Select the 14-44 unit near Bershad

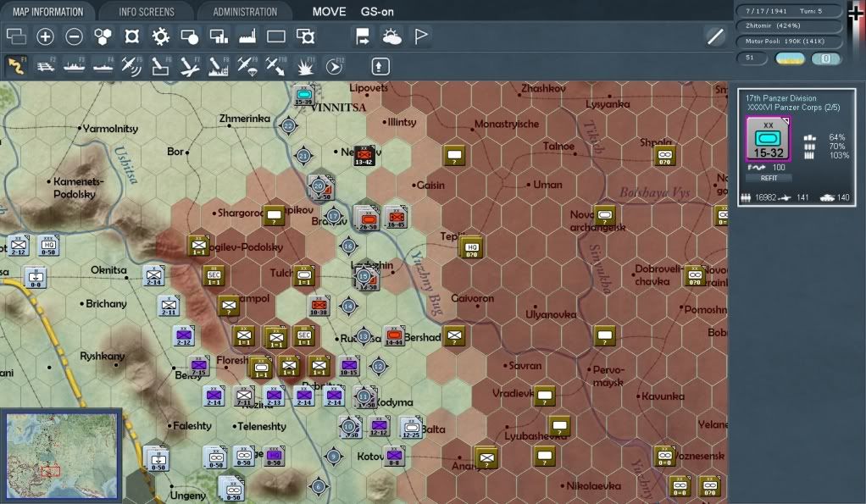(x=394, y=335)
